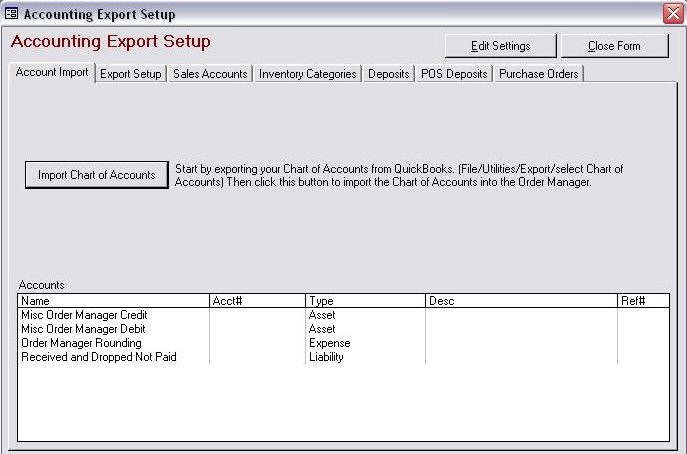Image resolution: width=687 pixels, height=454 pixels.
Task: Select the Misc Order Manager Credit row
Action: pos(344,315)
